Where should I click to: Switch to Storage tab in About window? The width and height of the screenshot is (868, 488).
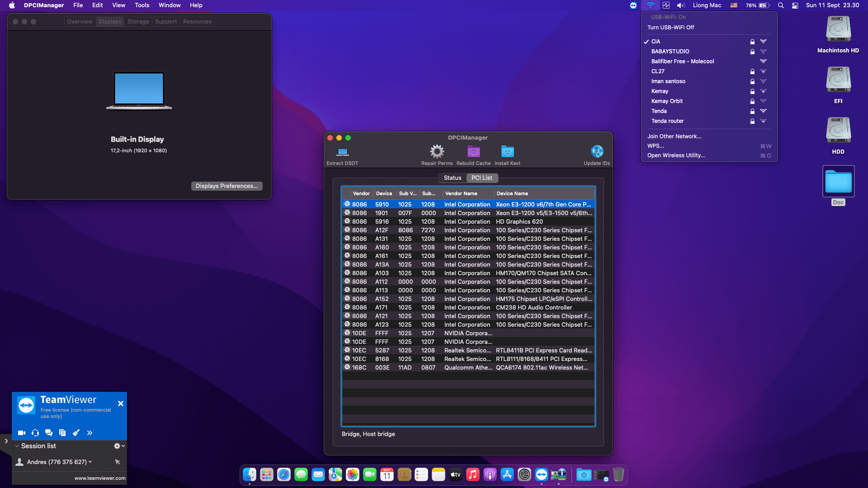pyautogui.click(x=138, y=22)
